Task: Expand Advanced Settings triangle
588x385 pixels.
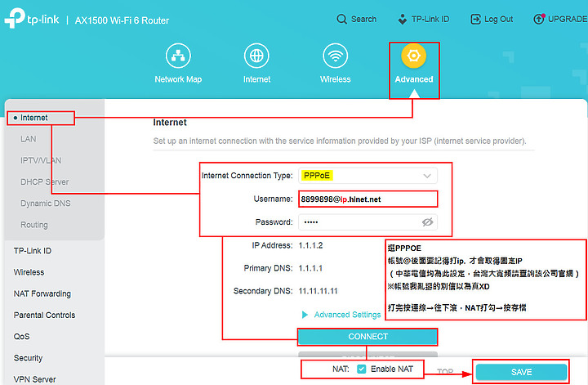Action: (305, 315)
